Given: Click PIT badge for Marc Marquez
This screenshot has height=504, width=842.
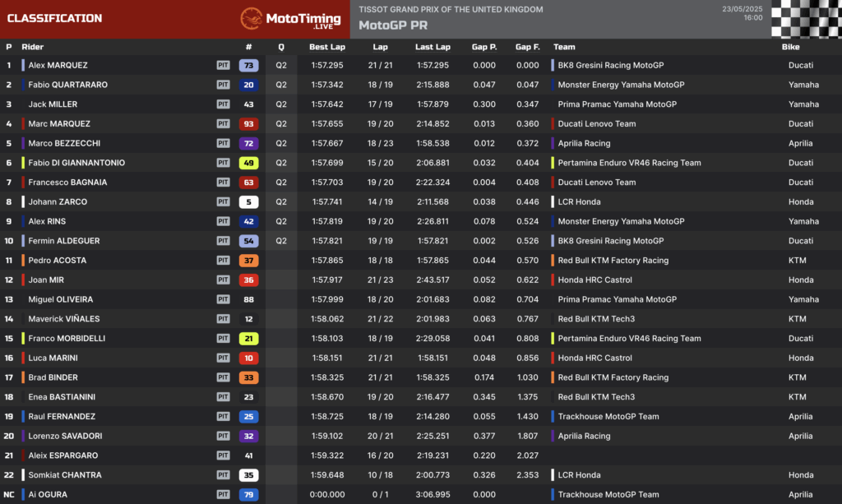Looking at the screenshot, I should click(x=224, y=123).
